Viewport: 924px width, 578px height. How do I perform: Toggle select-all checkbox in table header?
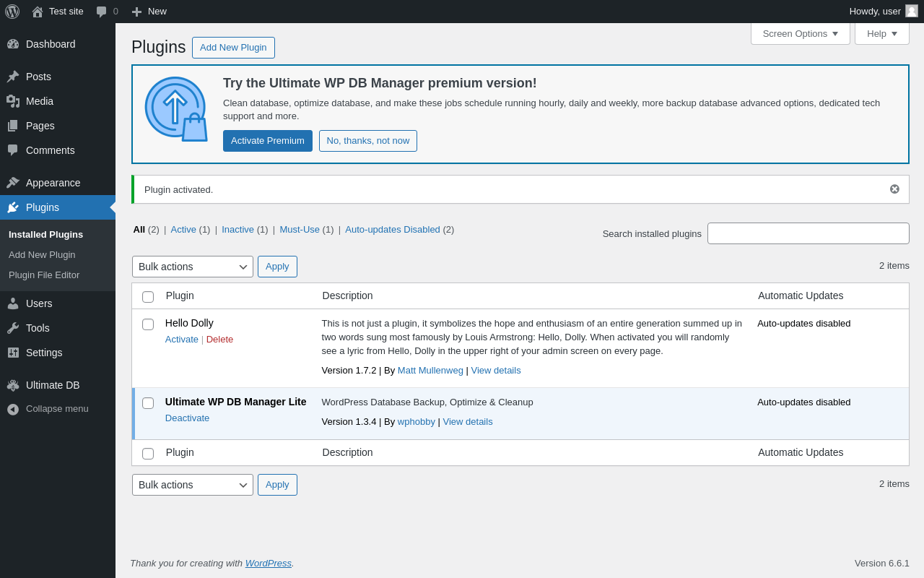tap(148, 297)
